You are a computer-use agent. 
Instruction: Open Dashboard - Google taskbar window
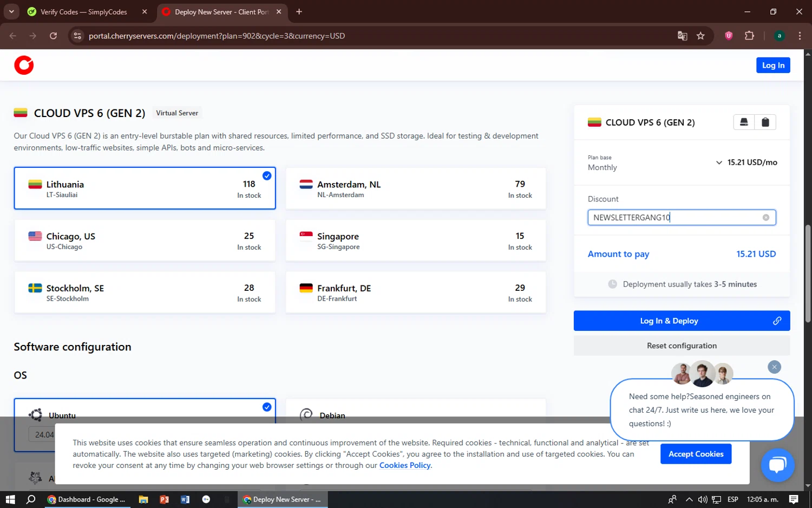tap(87, 499)
